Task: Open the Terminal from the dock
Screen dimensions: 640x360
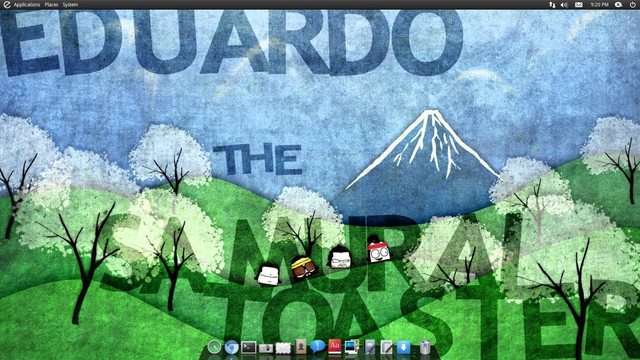Action: point(249,347)
